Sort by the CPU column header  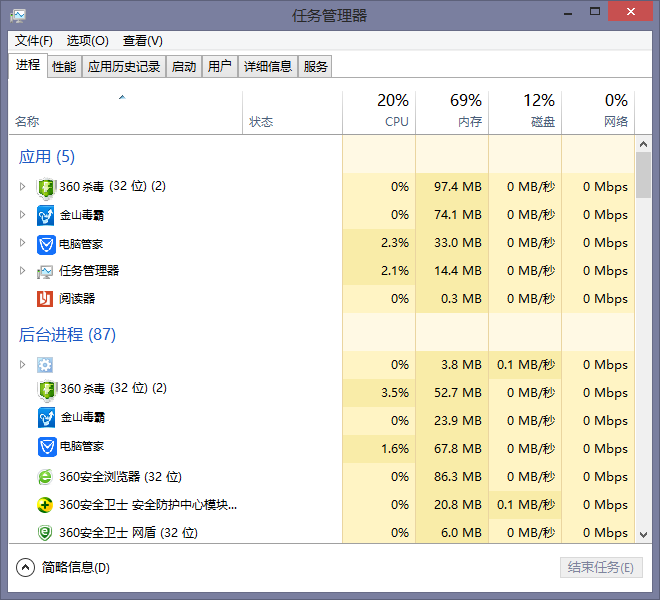click(379, 113)
